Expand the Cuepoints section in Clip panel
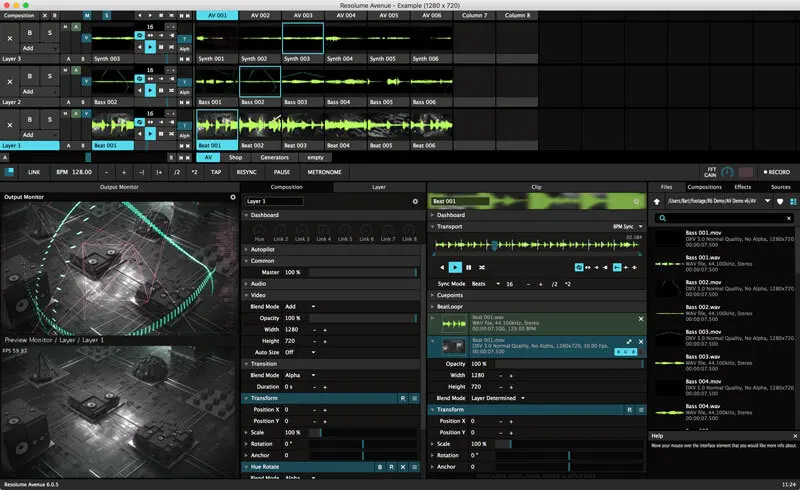Image resolution: width=800 pixels, height=490 pixels. coord(452,297)
